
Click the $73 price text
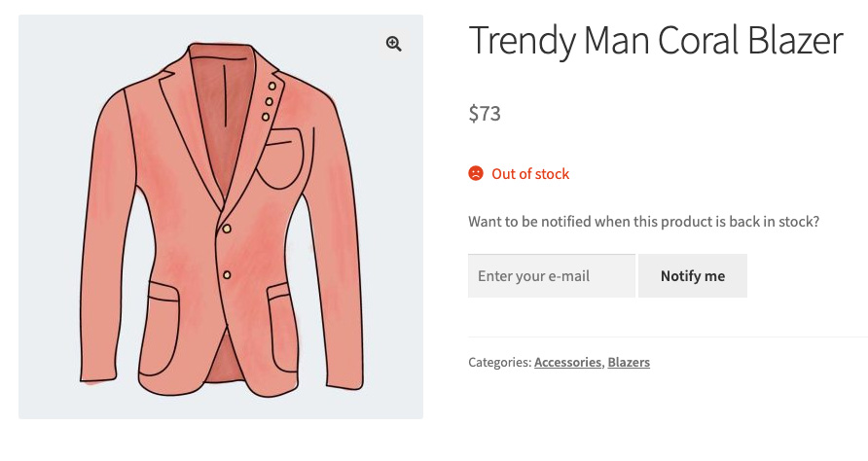pyautogui.click(x=485, y=114)
